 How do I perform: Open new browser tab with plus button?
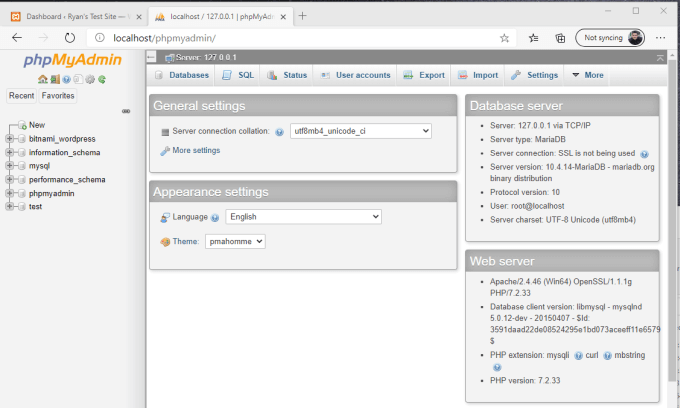click(302, 16)
